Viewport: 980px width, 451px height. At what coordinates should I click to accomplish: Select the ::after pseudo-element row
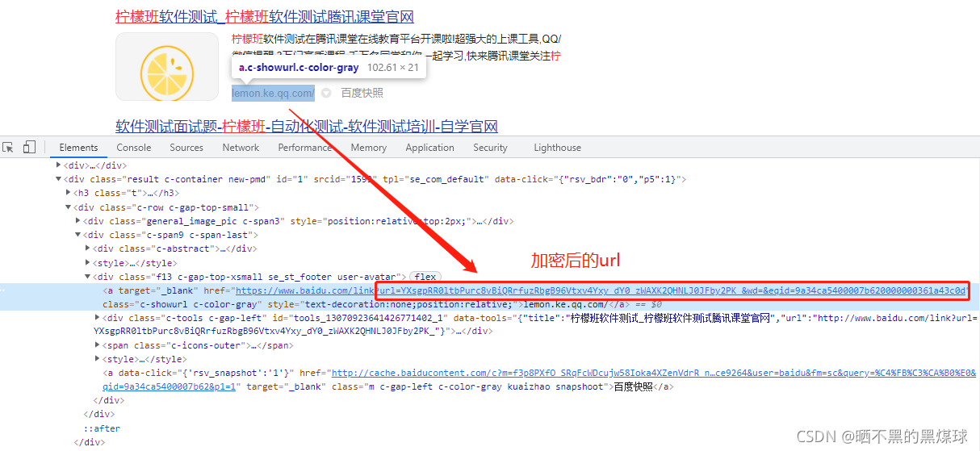pos(102,428)
